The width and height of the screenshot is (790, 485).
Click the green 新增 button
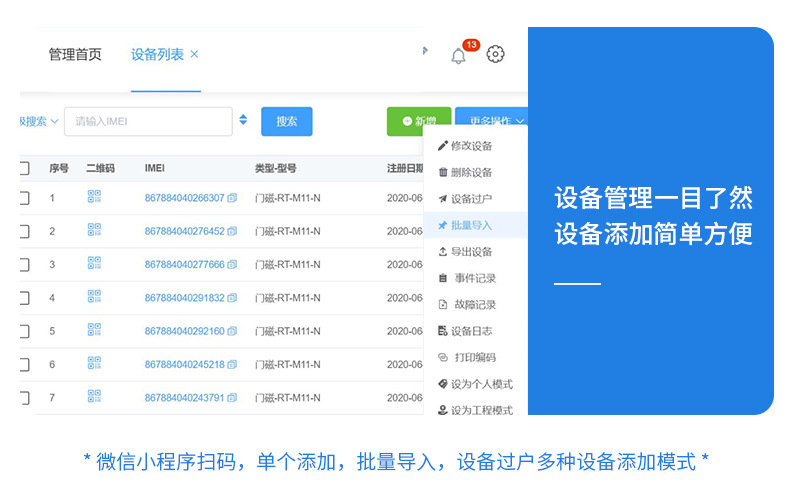pos(419,121)
